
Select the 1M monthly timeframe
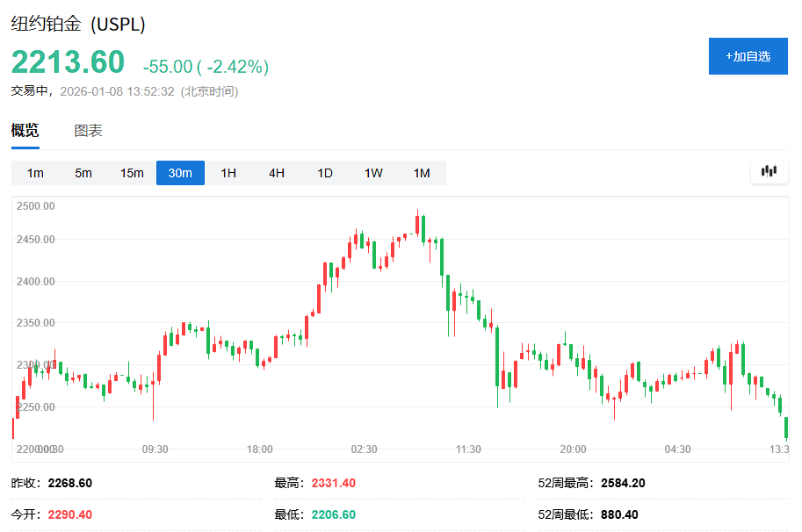(x=420, y=173)
